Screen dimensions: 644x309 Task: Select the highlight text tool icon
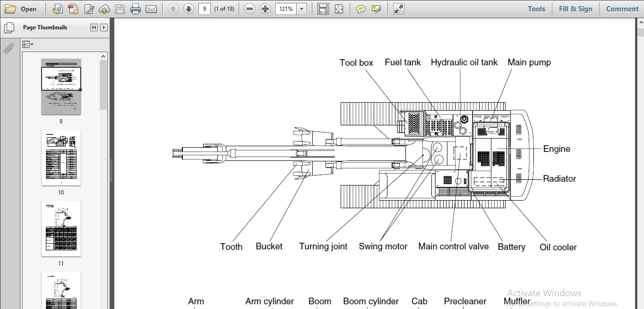point(377,9)
